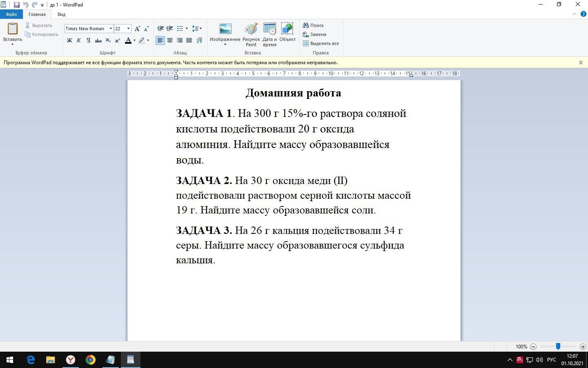Insert a Рисунок Paint drawing
588x368 pixels.
click(251, 34)
